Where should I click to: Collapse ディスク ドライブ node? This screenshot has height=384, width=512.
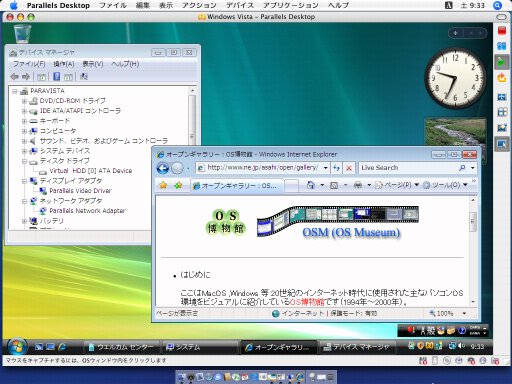point(24,161)
